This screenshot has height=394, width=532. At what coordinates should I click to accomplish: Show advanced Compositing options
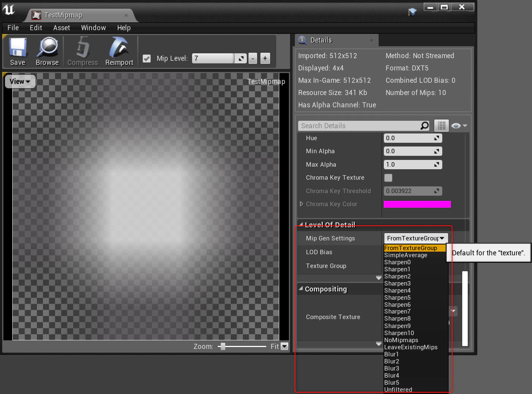379,344
